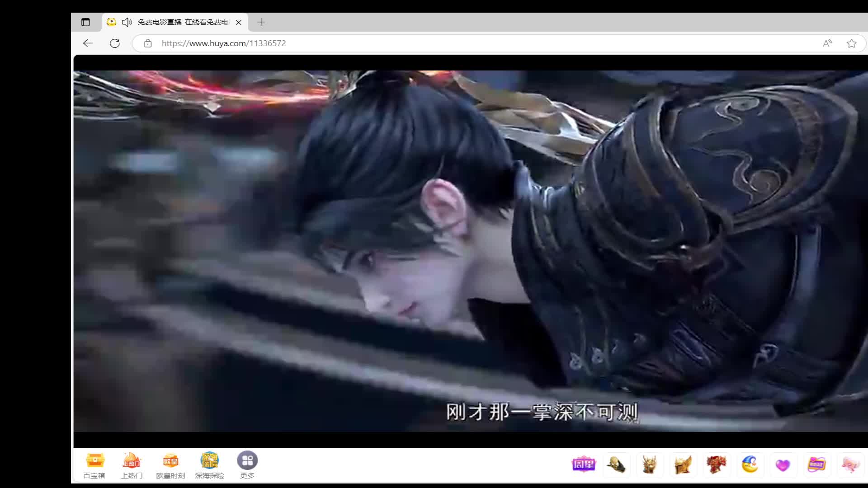Viewport: 868px width, 488px height.
Task: Go back to the previous page
Action: point(88,43)
